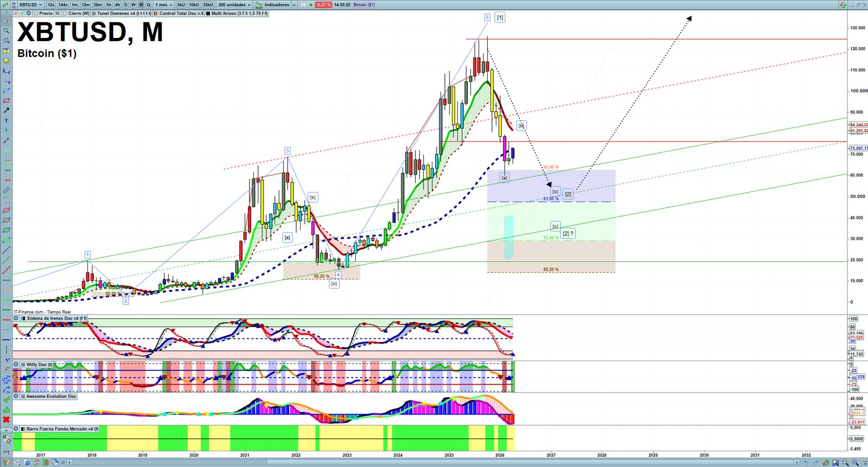
Task: Select the red ellipse drawing tool
Action: click(7, 210)
